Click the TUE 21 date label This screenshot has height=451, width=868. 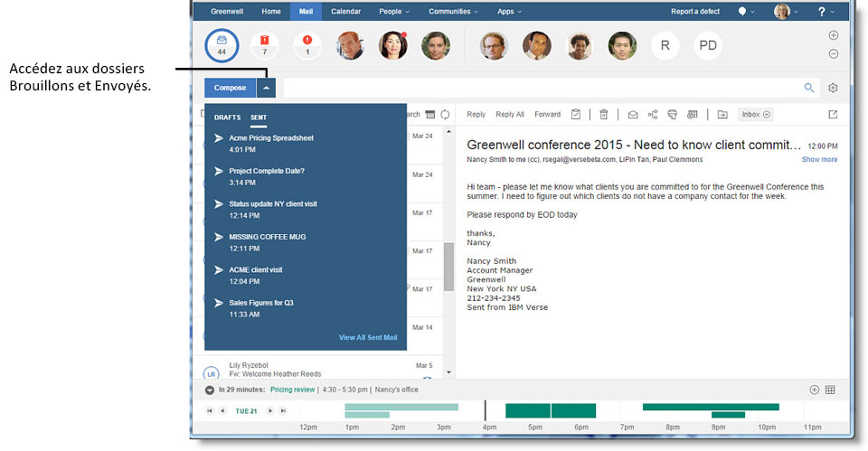click(246, 411)
